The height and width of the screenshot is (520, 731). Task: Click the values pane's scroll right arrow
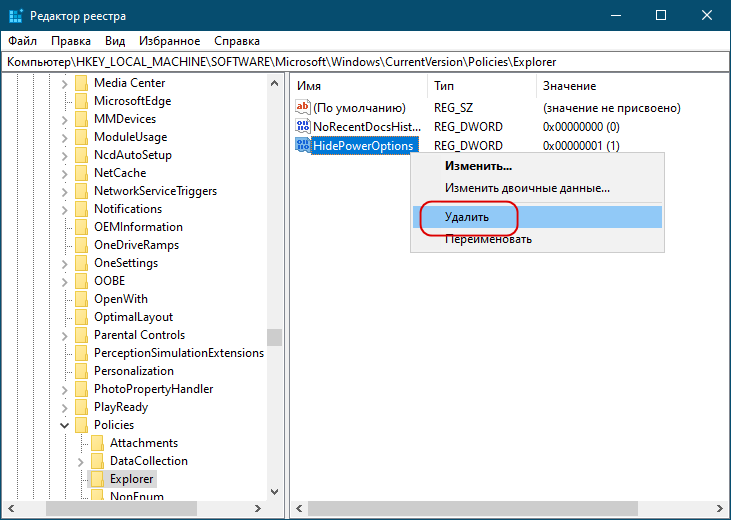[x=719, y=508]
